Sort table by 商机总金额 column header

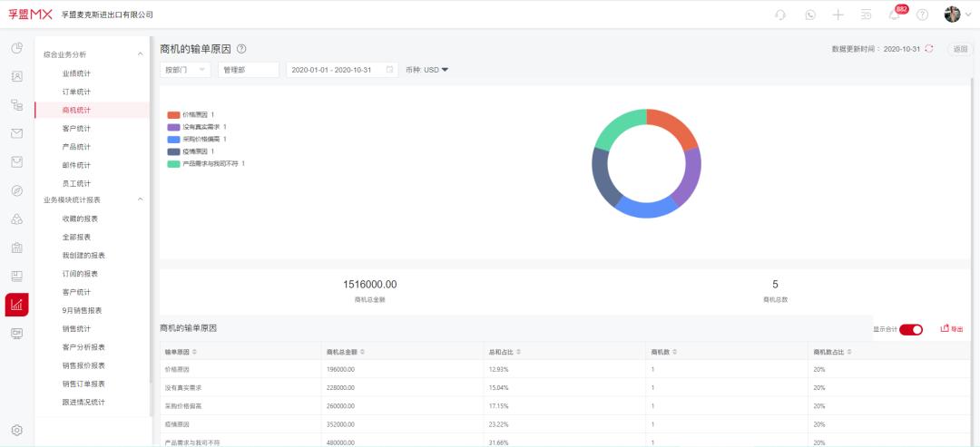pos(350,351)
